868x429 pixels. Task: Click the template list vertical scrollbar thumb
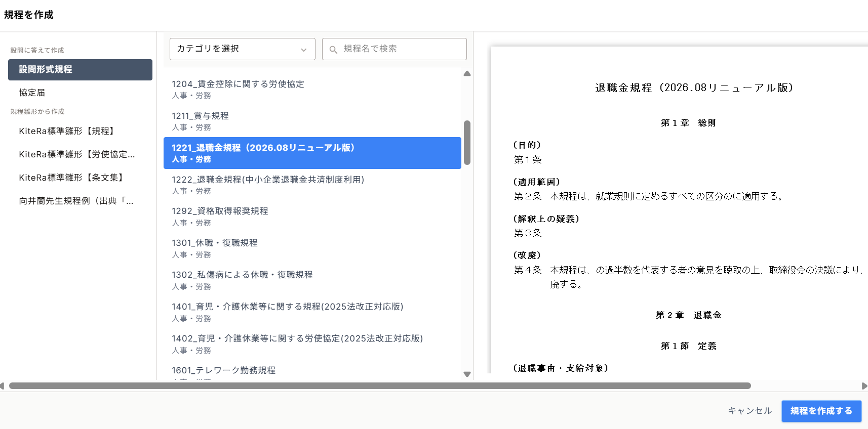[x=467, y=143]
